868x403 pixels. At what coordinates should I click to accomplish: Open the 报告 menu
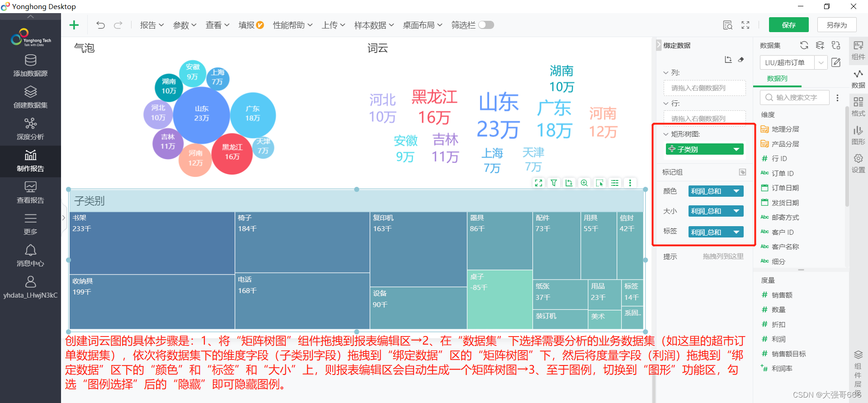pos(151,25)
